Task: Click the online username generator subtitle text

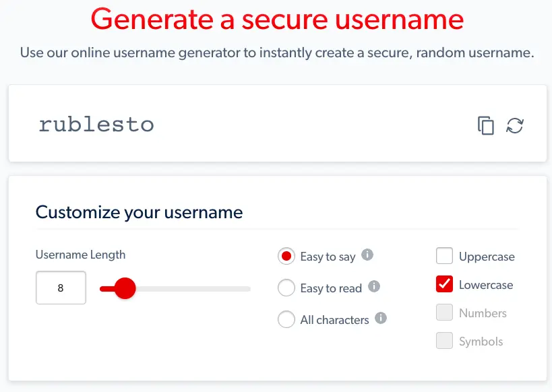Action: (x=277, y=53)
